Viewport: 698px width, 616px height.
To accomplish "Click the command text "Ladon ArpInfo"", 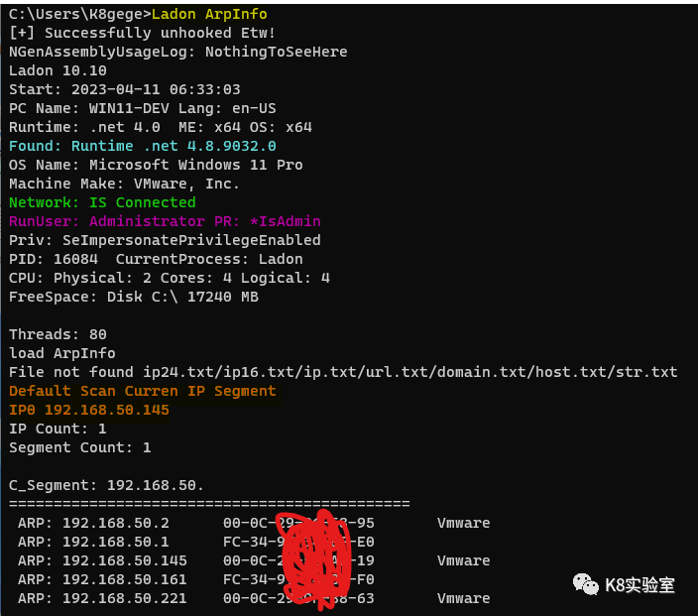I will 209,14.
